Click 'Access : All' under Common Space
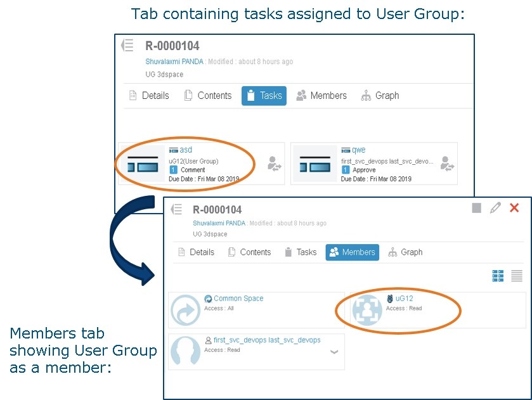This screenshot has height=400, width=532. pyautogui.click(x=219, y=308)
